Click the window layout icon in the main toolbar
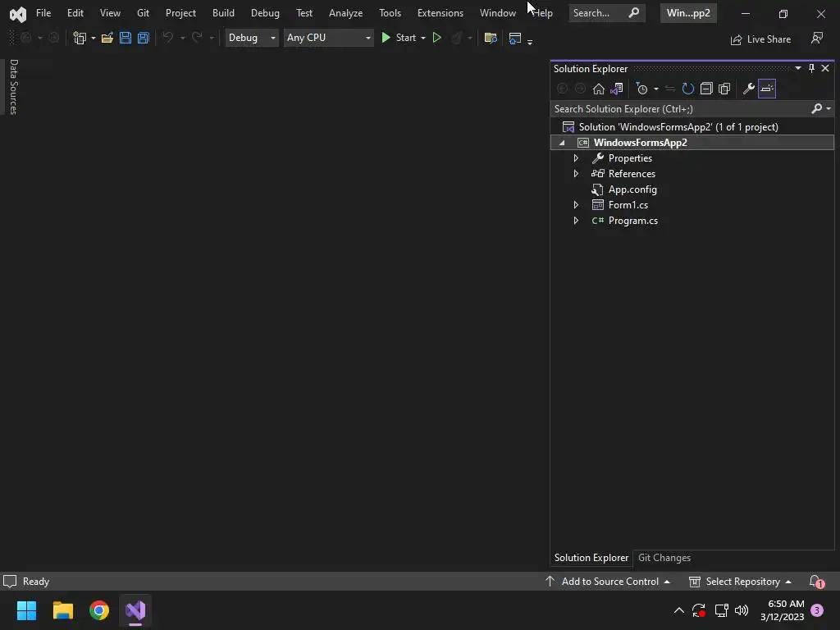 pyautogui.click(x=515, y=38)
